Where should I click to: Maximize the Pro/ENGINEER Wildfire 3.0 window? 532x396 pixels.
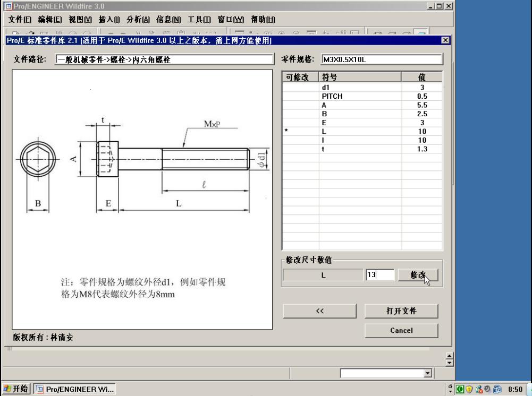pyautogui.click(x=440, y=6)
